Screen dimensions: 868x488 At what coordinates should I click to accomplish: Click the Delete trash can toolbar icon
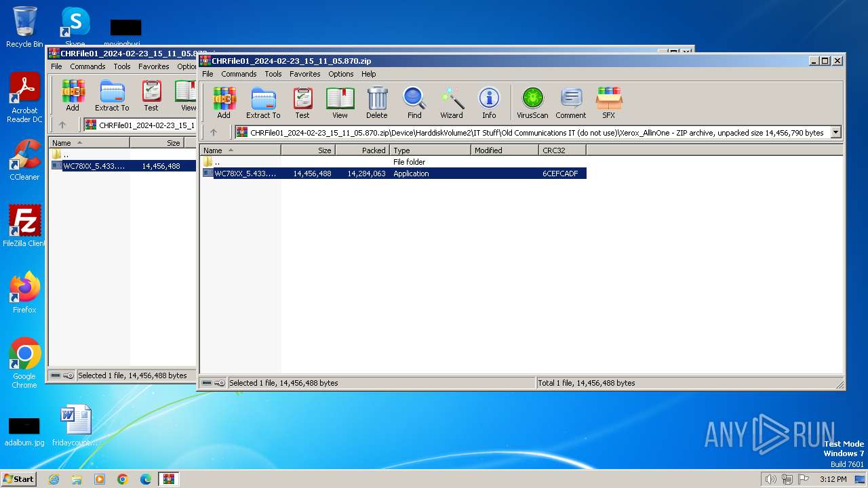tap(377, 103)
